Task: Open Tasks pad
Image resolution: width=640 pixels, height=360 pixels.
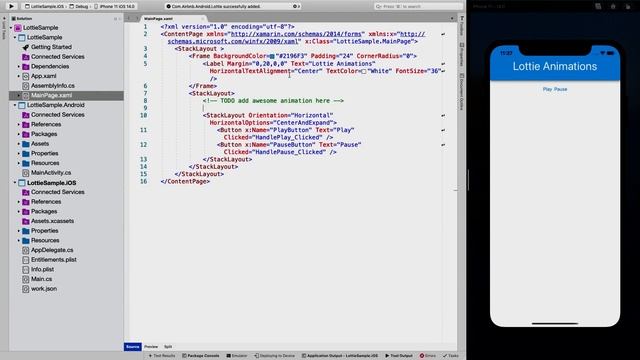Action: pos(451,356)
